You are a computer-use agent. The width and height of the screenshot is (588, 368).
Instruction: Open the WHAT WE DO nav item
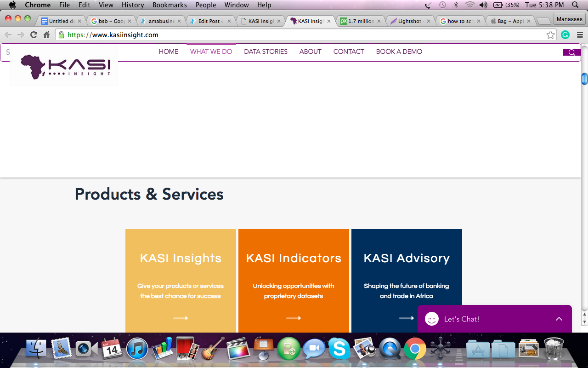click(211, 52)
